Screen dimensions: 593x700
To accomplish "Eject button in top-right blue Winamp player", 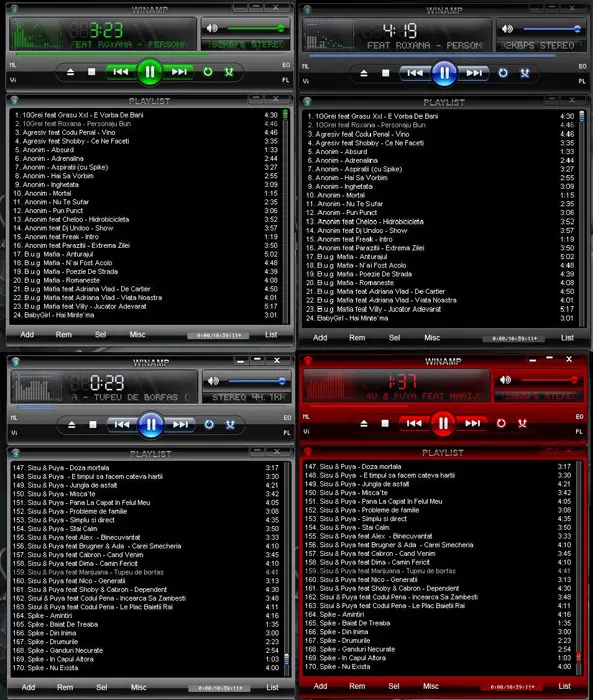I will pos(364,73).
